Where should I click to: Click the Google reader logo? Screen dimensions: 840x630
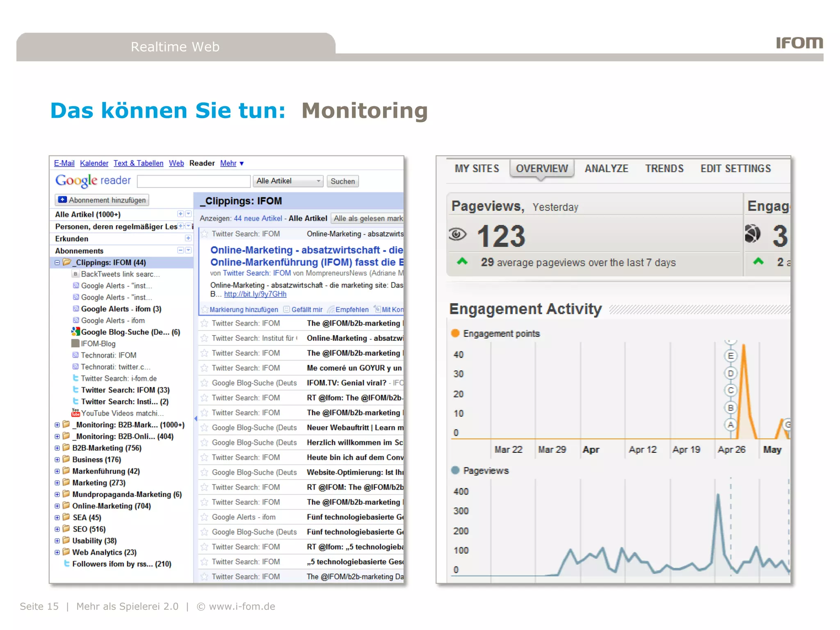pos(93,180)
